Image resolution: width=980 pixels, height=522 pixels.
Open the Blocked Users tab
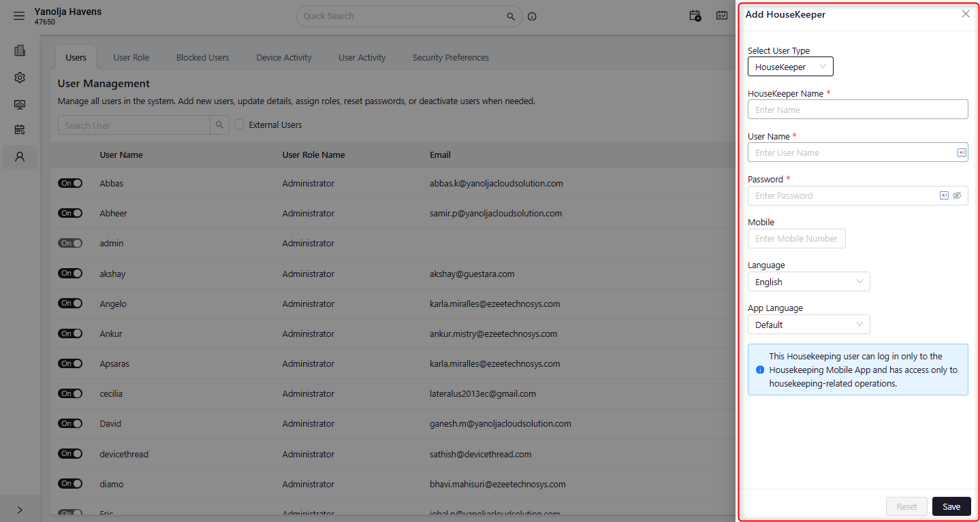pyautogui.click(x=203, y=58)
